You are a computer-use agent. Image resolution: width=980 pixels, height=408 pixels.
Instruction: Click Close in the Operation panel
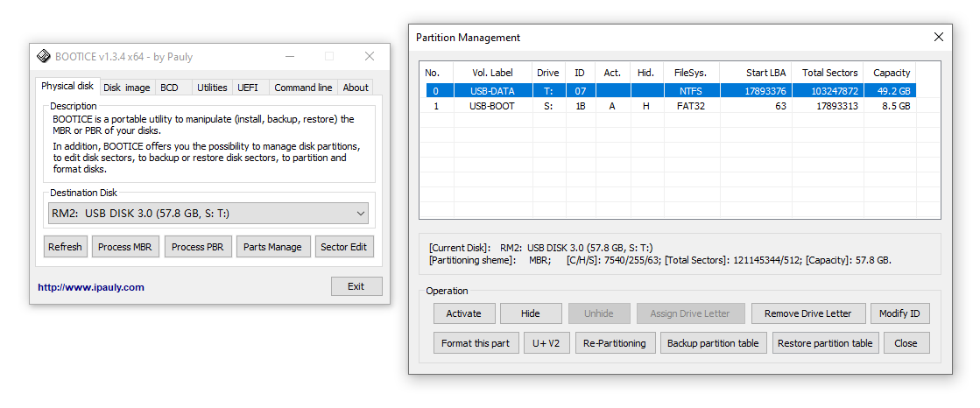pyautogui.click(x=906, y=343)
